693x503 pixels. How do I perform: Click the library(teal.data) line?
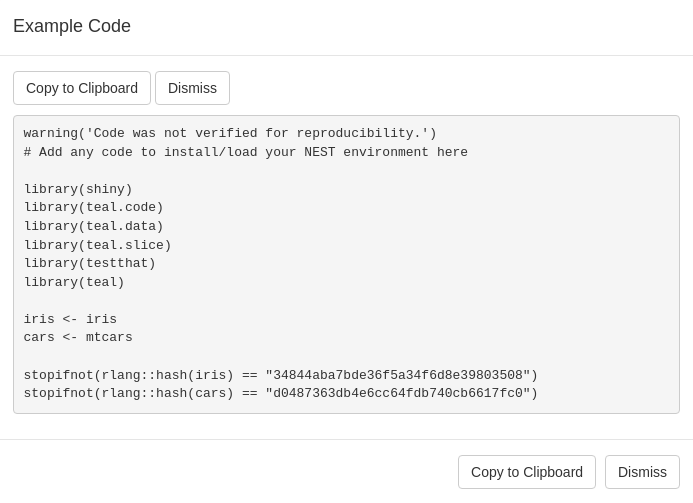pos(93,227)
